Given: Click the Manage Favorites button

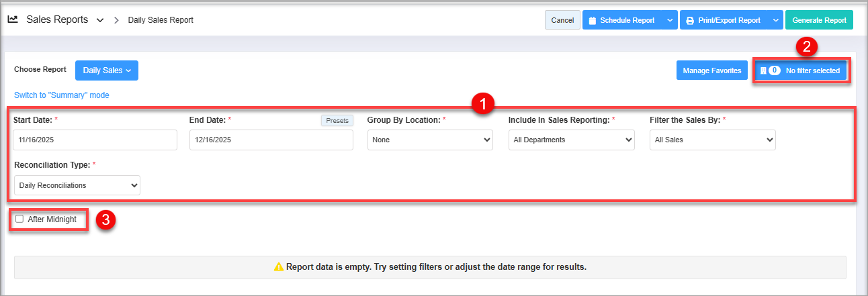Looking at the screenshot, I should pos(711,70).
